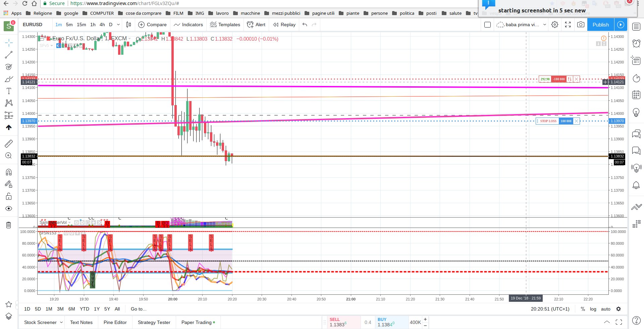Select the 5m timeframe
Screen dimensions: 644x329
tap(69, 25)
